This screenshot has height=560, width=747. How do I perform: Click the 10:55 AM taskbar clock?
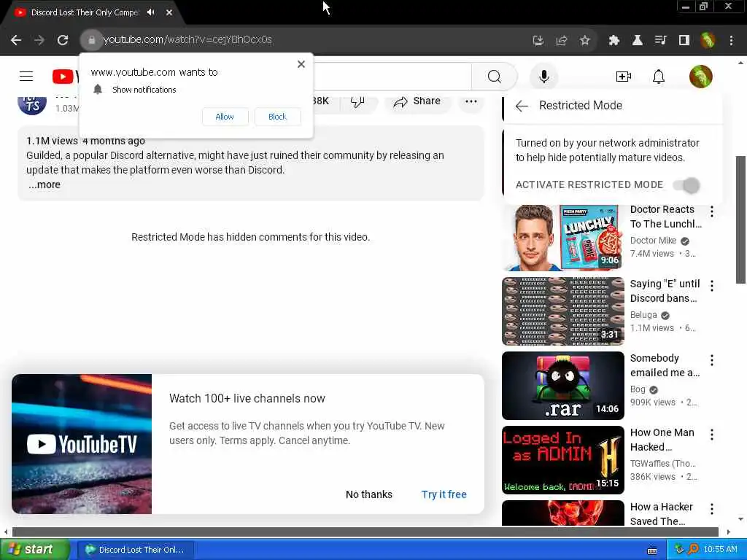coord(720,550)
